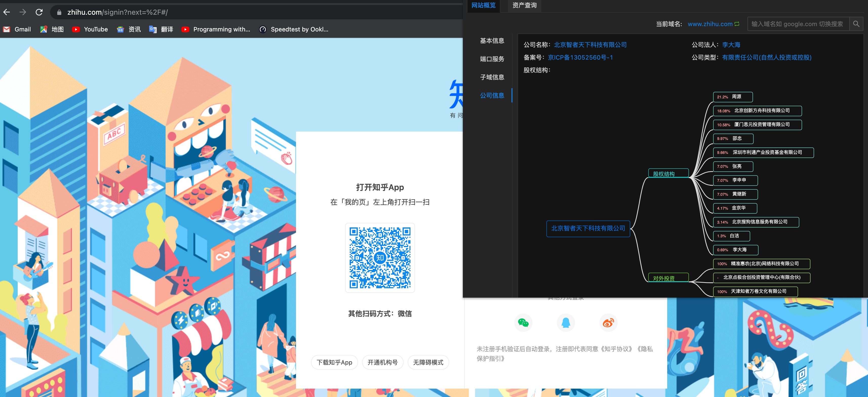
Task: Select shareholder node 21.2% 周源
Action: click(733, 97)
